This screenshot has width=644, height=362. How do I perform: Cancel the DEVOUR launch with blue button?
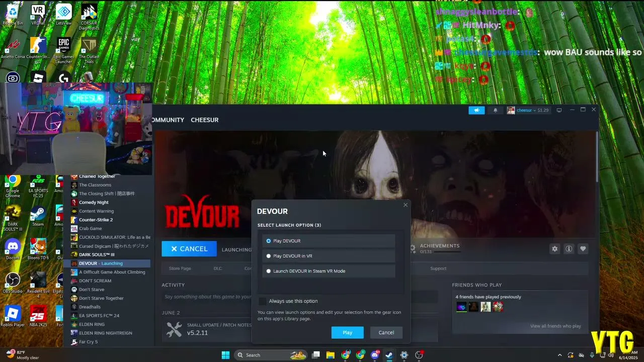[x=189, y=249]
